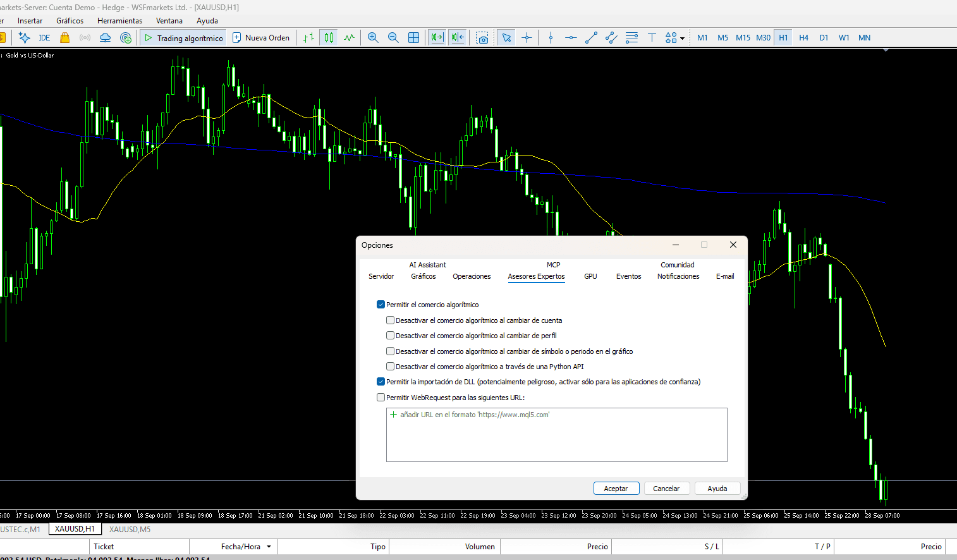Click the cloud VPS hosting icon
The width and height of the screenshot is (957, 560).
[106, 38]
